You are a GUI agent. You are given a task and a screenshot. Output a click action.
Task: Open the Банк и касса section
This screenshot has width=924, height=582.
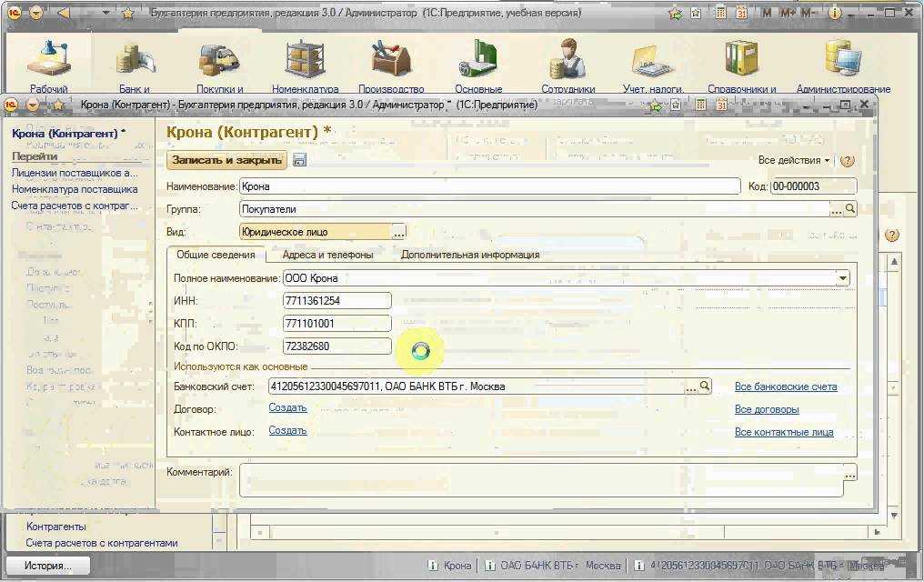coord(135,66)
